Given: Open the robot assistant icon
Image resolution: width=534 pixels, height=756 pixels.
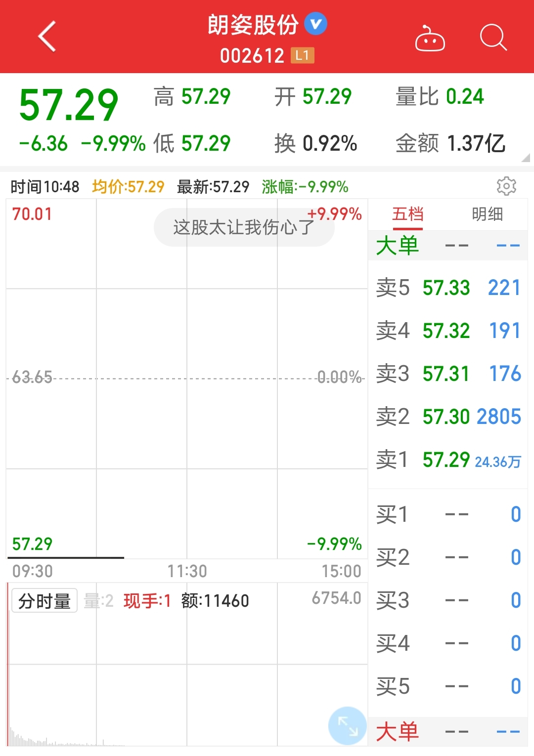Looking at the screenshot, I should pyautogui.click(x=430, y=38).
